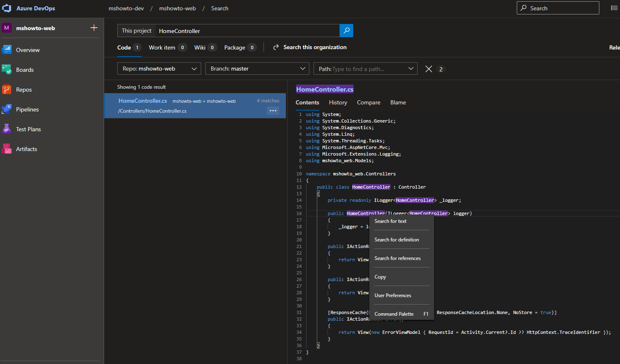Click highlighted HomeController on line 14
This screenshot has height=364, width=620.
coord(415,200)
